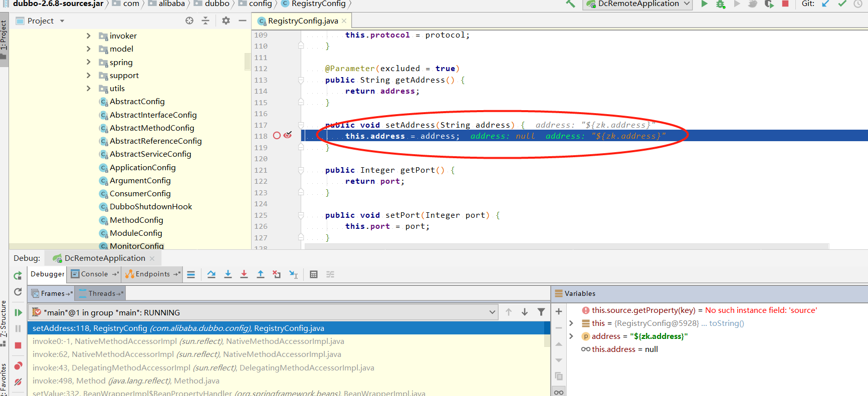This screenshot has height=396, width=868.
Task: Toggle showing watches in the Variables tab
Action: [x=559, y=392]
